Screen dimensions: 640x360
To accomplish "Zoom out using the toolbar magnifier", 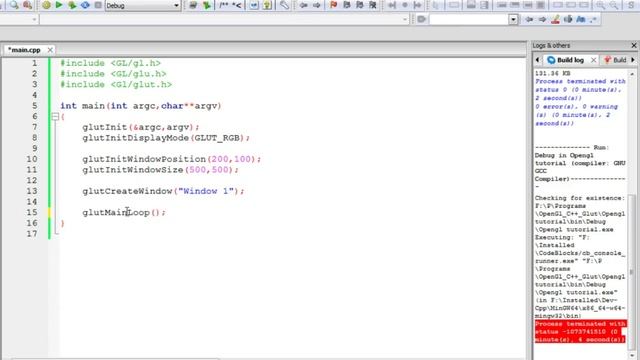I will [x=614, y=5].
